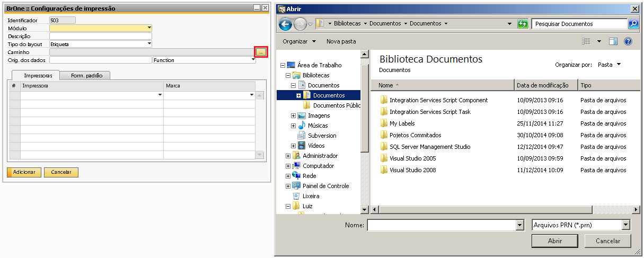Open the Tipo do layout dropdown showing Etiqueta
644x258 pixels.
pos(149,44)
